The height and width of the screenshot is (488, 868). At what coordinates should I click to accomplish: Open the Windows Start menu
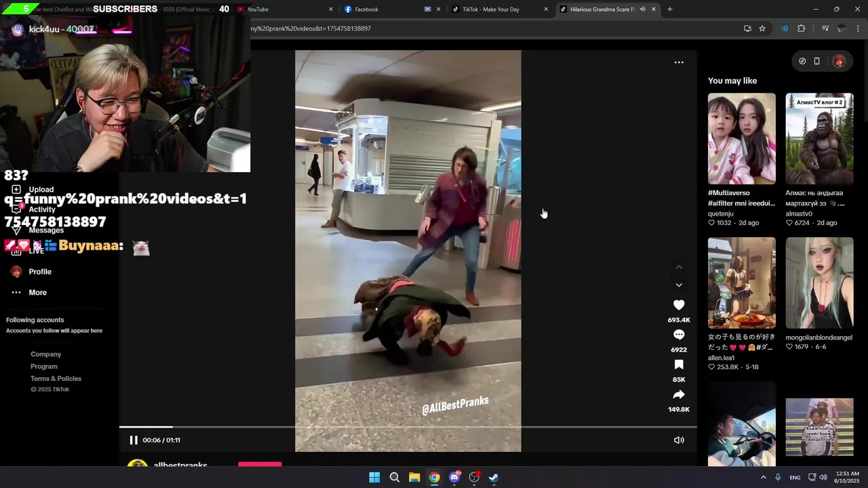point(374,477)
